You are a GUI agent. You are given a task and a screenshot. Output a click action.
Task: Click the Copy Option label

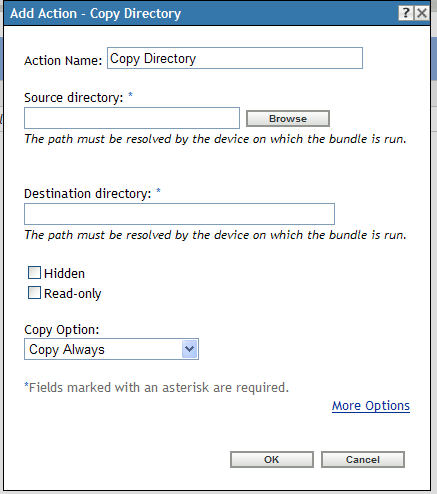tap(62, 330)
